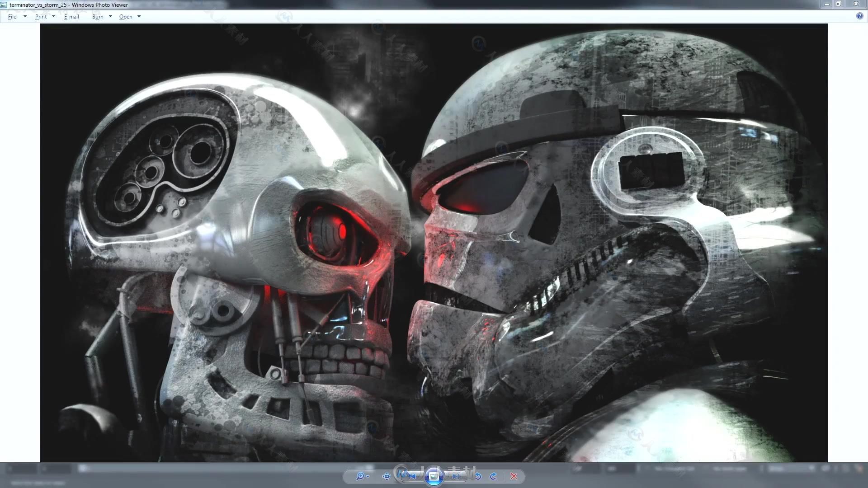
Task: Restore down the Photo Viewer window
Action: [x=839, y=4]
